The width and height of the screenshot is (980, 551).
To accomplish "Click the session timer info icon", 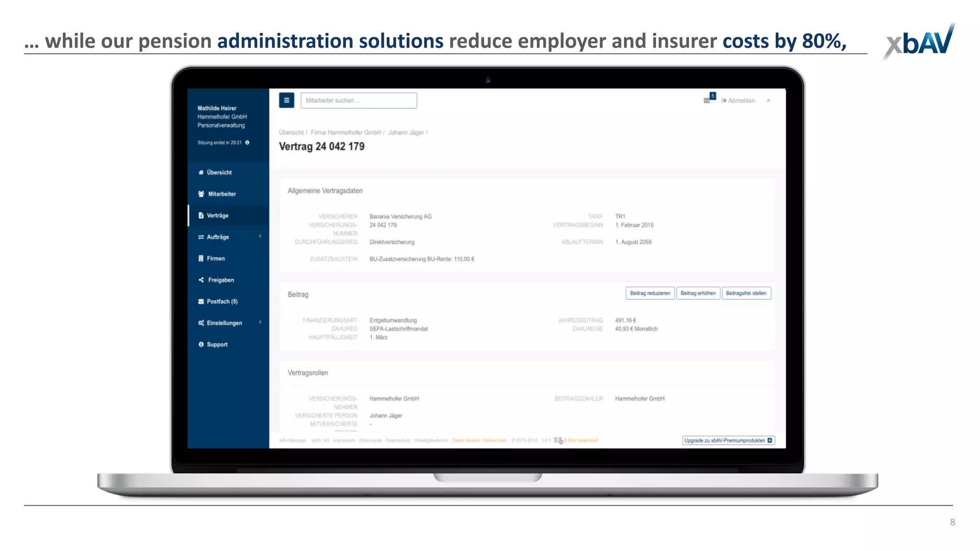I will [247, 143].
